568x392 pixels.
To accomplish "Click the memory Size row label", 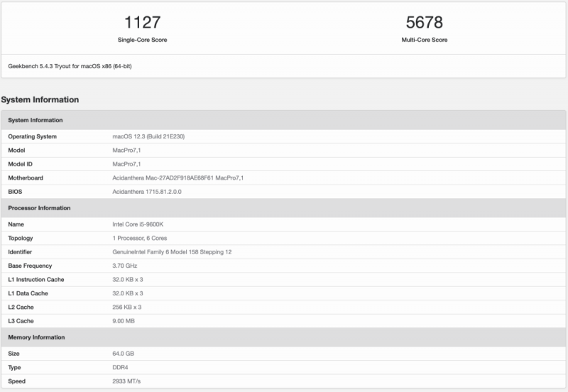I will [13, 354].
